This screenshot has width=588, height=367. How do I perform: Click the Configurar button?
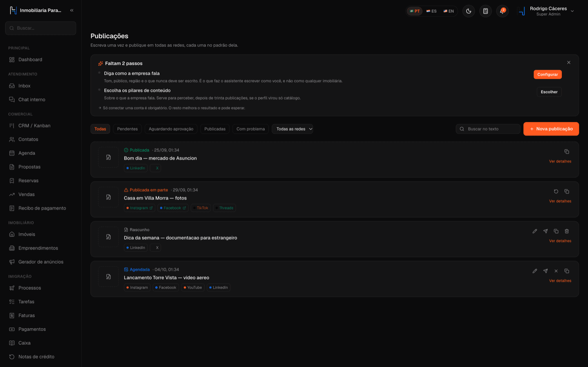click(x=547, y=74)
